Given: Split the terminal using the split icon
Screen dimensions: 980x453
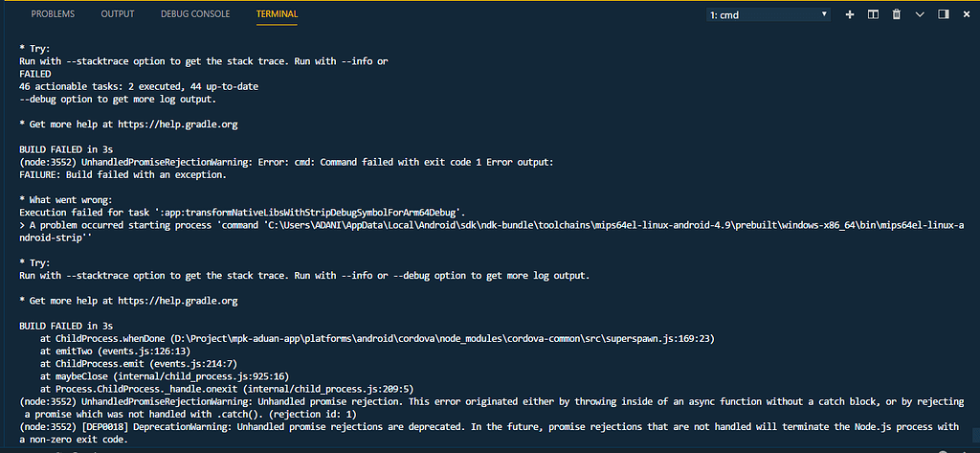Looking at the screenshot, I should click(x=873, y=14).
